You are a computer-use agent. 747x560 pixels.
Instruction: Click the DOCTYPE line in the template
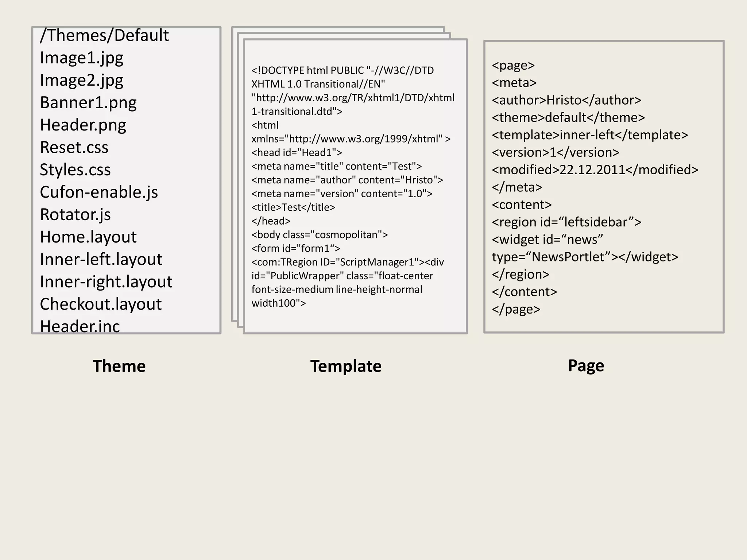(342, 70)
